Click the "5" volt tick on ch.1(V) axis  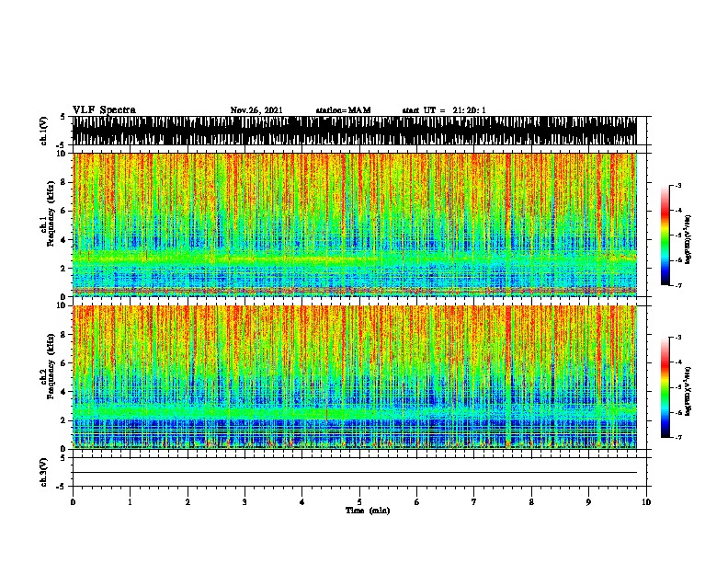click(x=63, y=117)
